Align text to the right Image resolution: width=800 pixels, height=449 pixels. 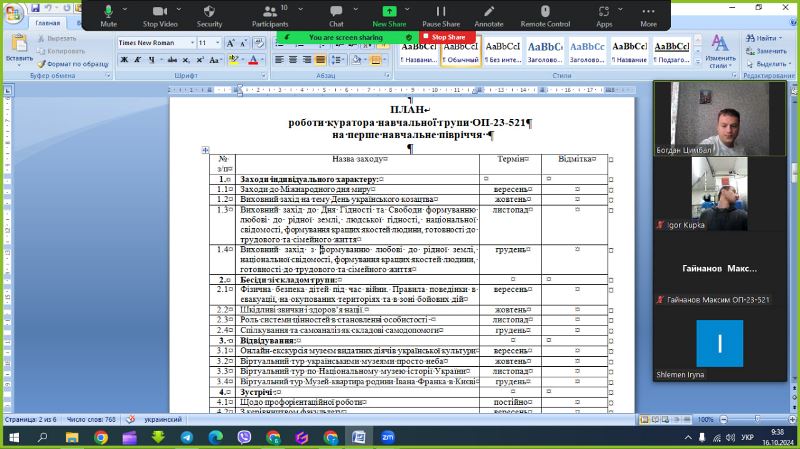[x=307, y=60]
